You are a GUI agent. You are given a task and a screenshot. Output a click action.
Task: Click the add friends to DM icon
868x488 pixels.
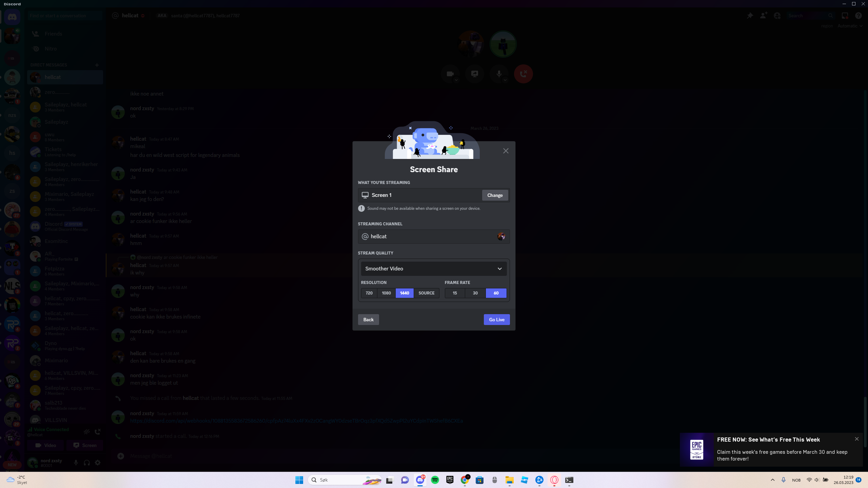point(764,16)
